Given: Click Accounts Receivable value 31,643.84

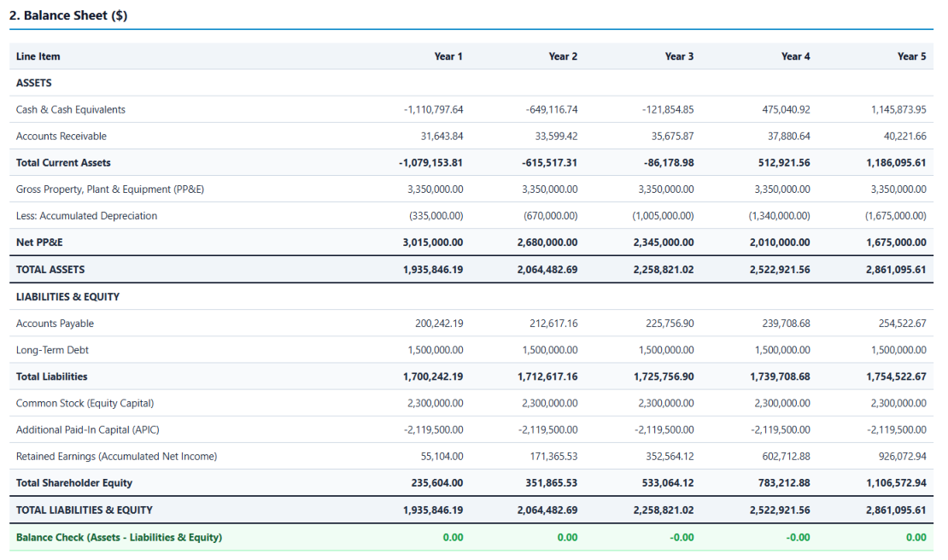Looking at the screenshot, I should coord(442,136).
